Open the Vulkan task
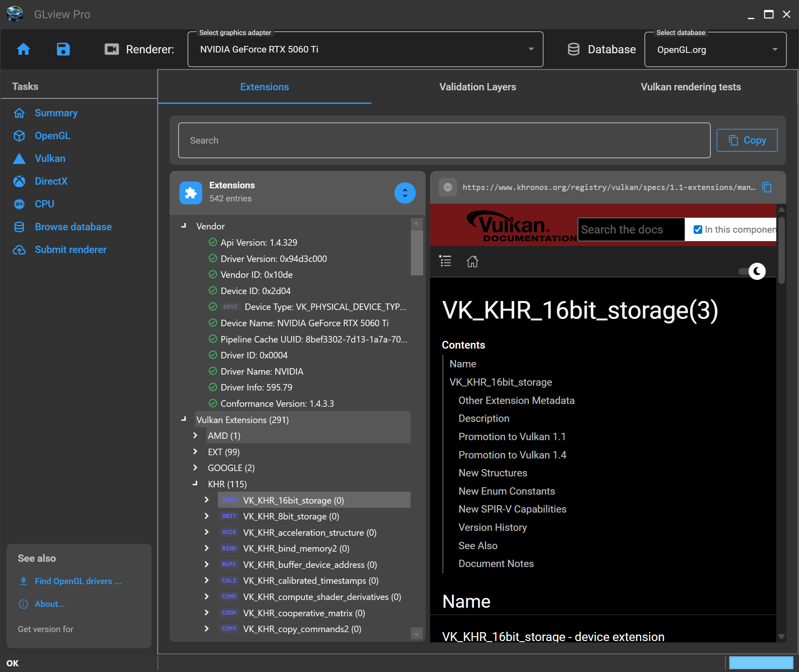Image resolution: width=799 pixels, height=672 pixels. coord(50,159)
